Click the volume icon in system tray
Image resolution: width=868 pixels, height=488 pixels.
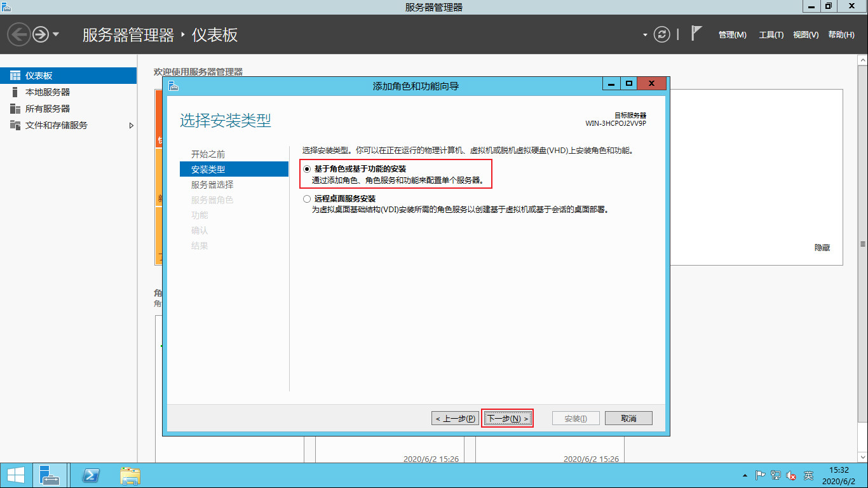coord(791,475)
